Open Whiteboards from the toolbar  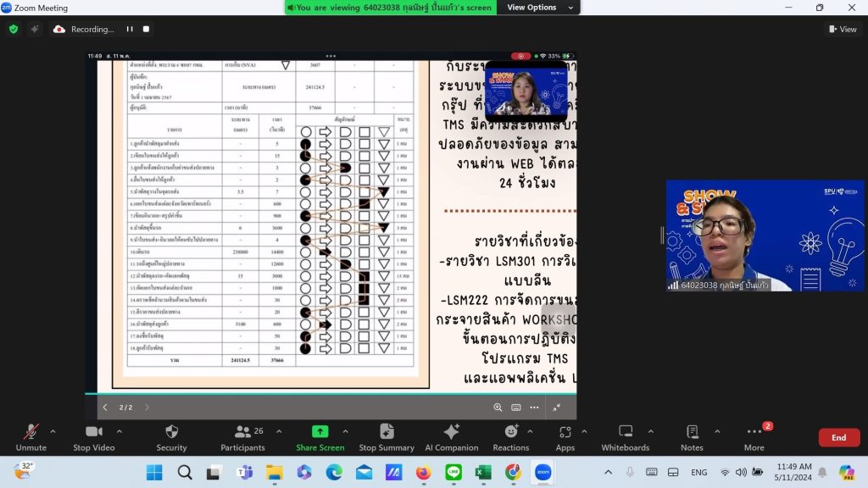tap(626, 437)
